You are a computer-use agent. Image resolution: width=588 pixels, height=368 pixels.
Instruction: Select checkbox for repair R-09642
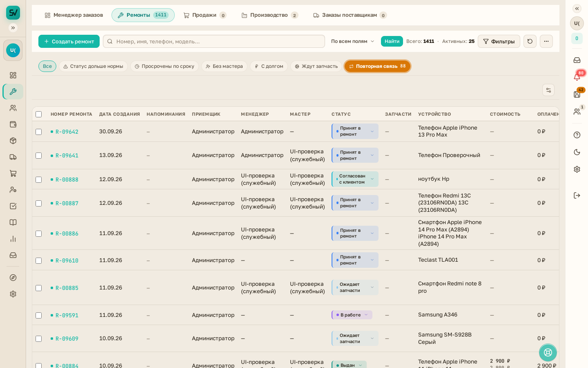(39, 132)
